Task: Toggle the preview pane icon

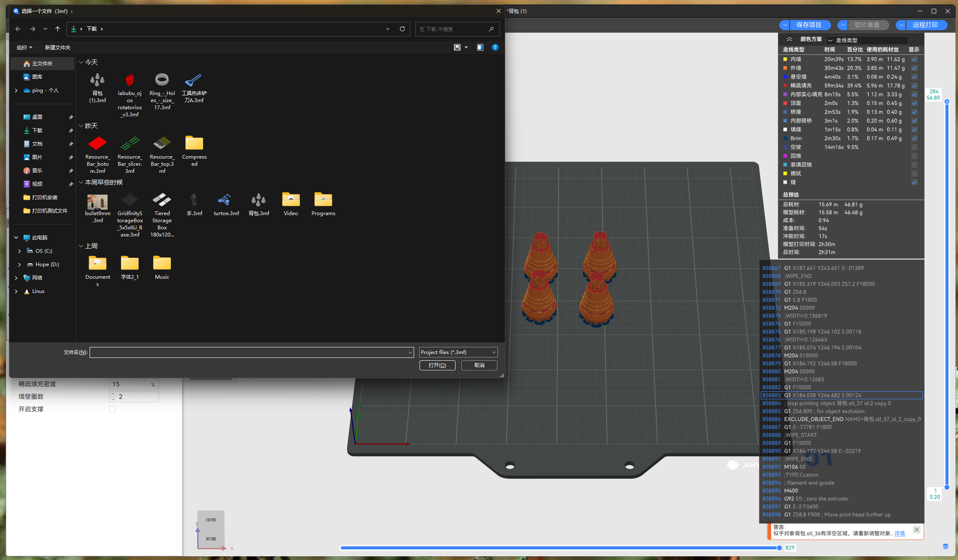Action: pos(480,47)
